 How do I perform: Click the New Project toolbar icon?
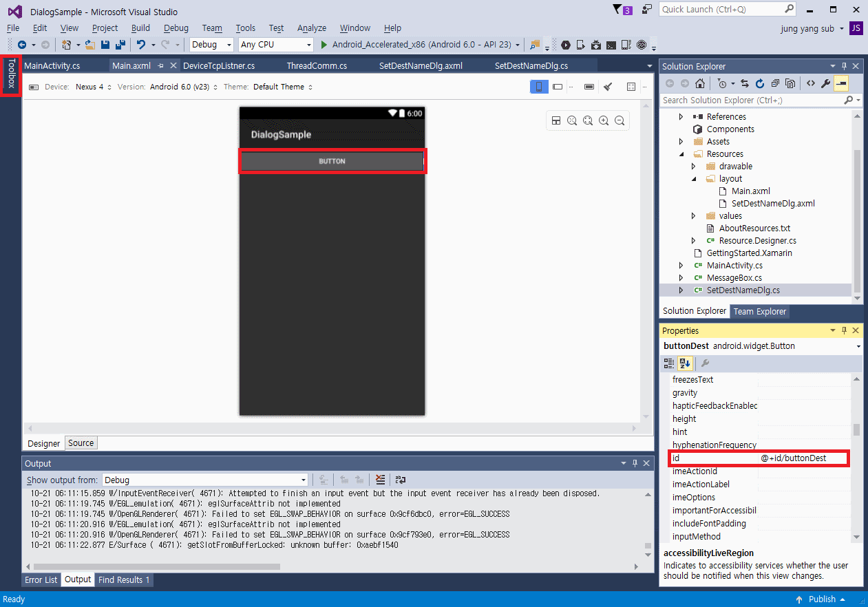coord(67,45)
